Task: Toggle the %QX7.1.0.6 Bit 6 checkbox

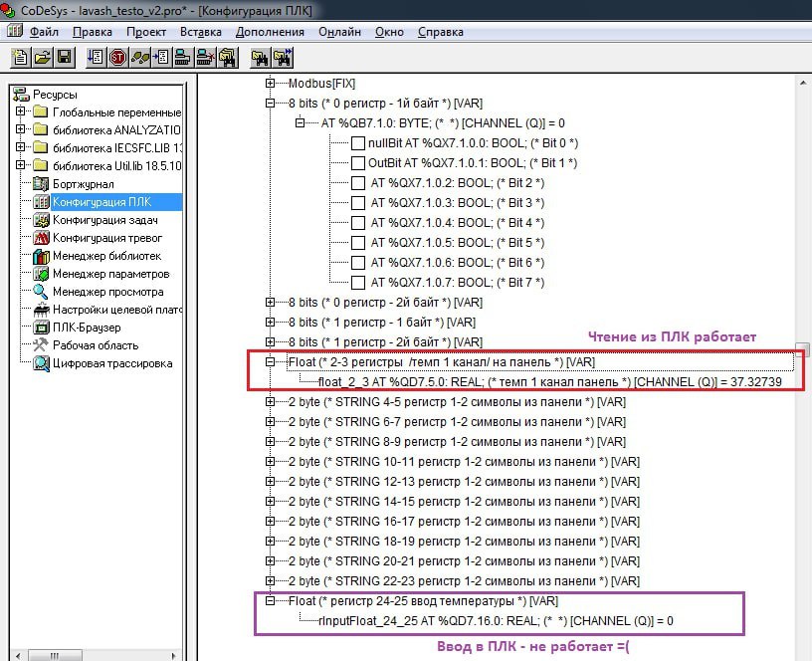Action: point(358,263)
